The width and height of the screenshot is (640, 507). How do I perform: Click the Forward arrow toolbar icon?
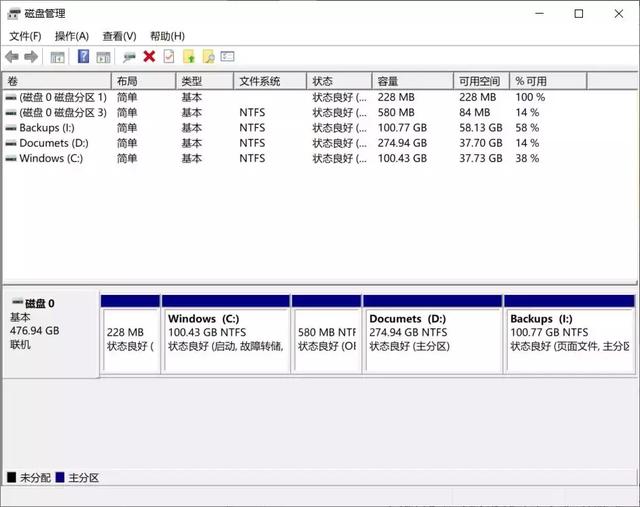click(x=31, y=57)
